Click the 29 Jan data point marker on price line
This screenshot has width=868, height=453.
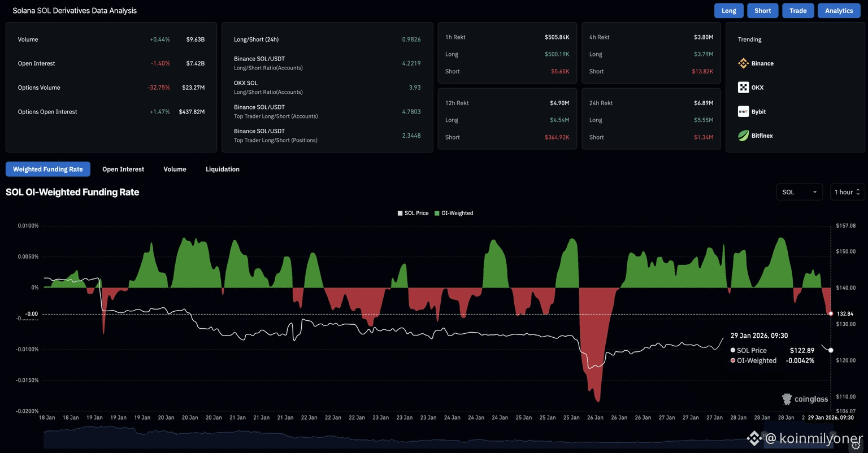[831, 350]
